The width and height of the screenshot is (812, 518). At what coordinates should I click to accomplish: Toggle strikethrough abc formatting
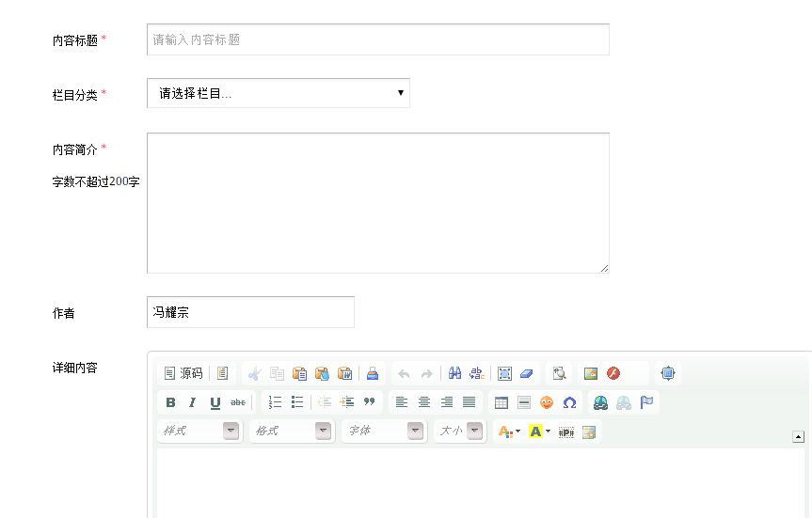pos(238,402)
